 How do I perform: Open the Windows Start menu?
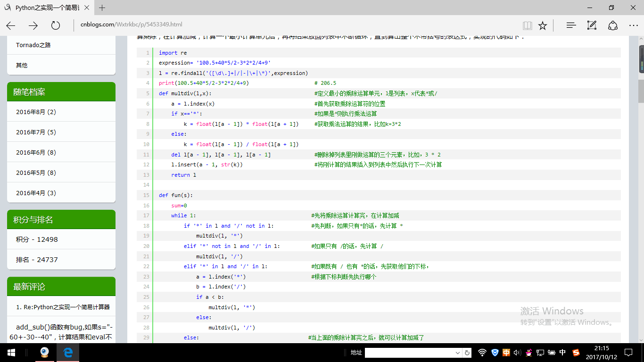pyautogui.click(x=11, y=353)
